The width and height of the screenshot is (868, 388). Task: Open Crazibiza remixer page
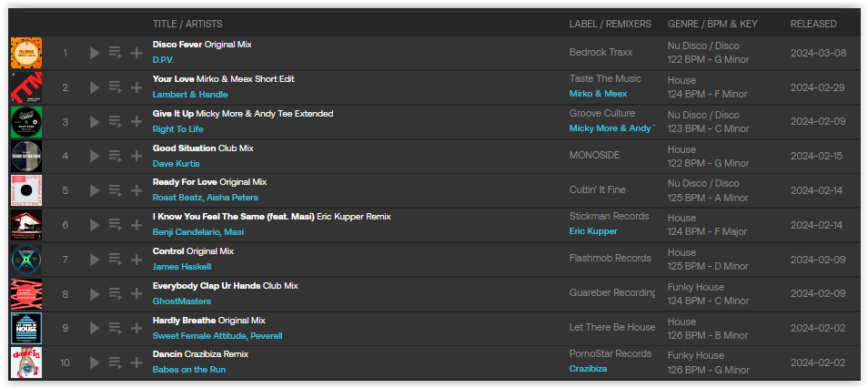point(588,369)
